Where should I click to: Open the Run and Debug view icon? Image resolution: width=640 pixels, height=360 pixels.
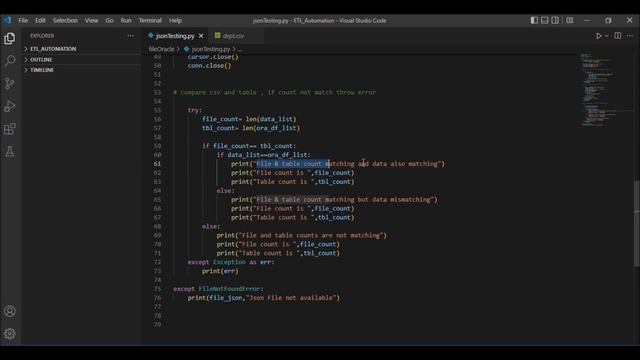pos(10,106)
